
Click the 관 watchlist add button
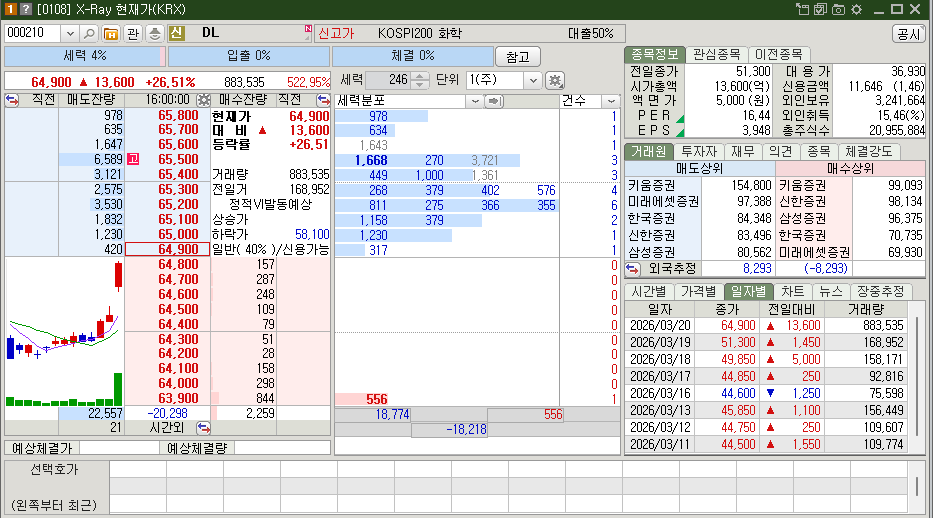pyautogui.click(x=133, y=33)
